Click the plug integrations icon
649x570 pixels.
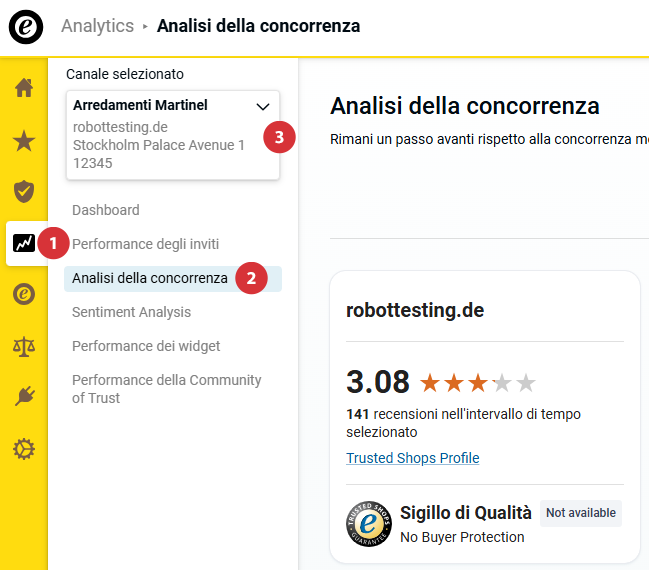pyautogui.click(x=24, y=397)
